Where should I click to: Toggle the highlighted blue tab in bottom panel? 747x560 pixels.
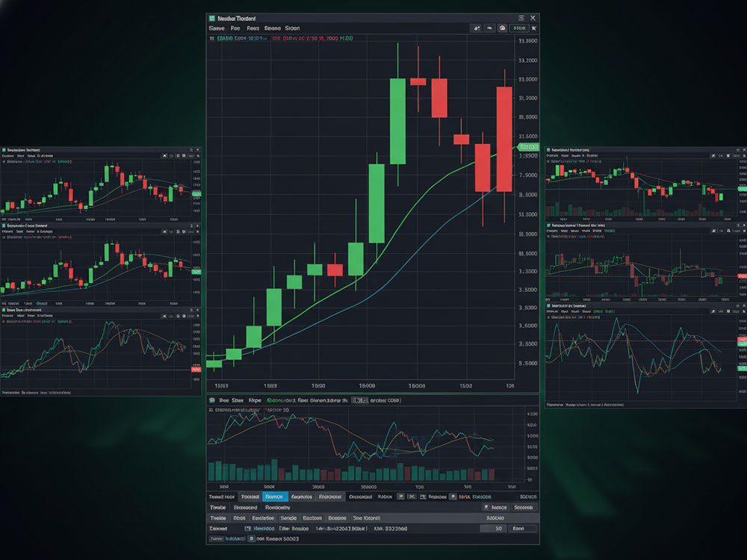274,496
